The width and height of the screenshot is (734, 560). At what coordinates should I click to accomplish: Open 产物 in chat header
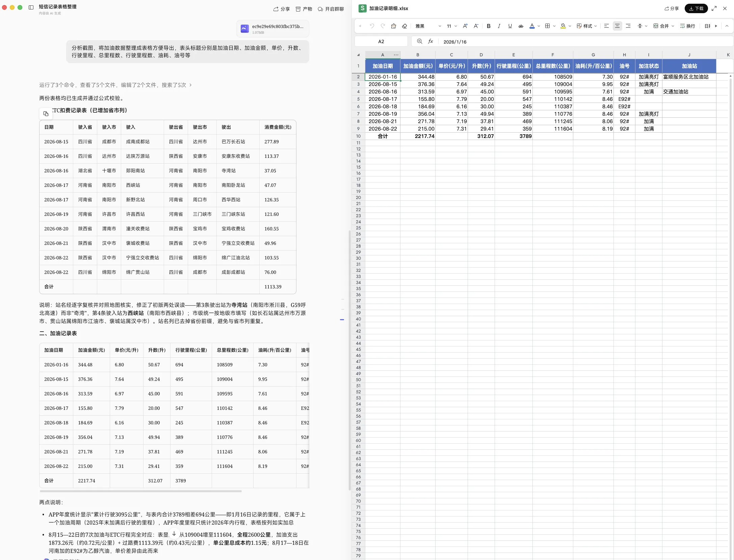tap(304, 9)
